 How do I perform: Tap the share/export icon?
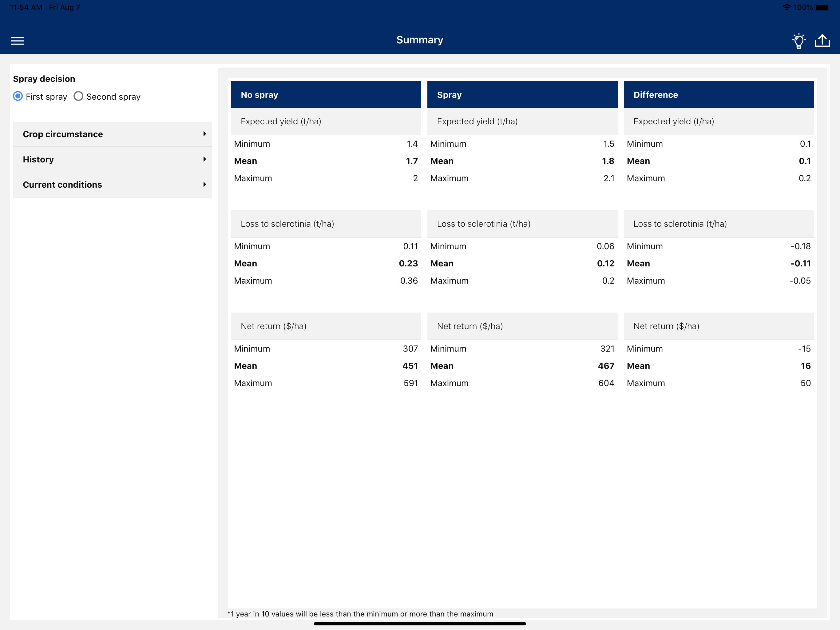click(822, 41)
